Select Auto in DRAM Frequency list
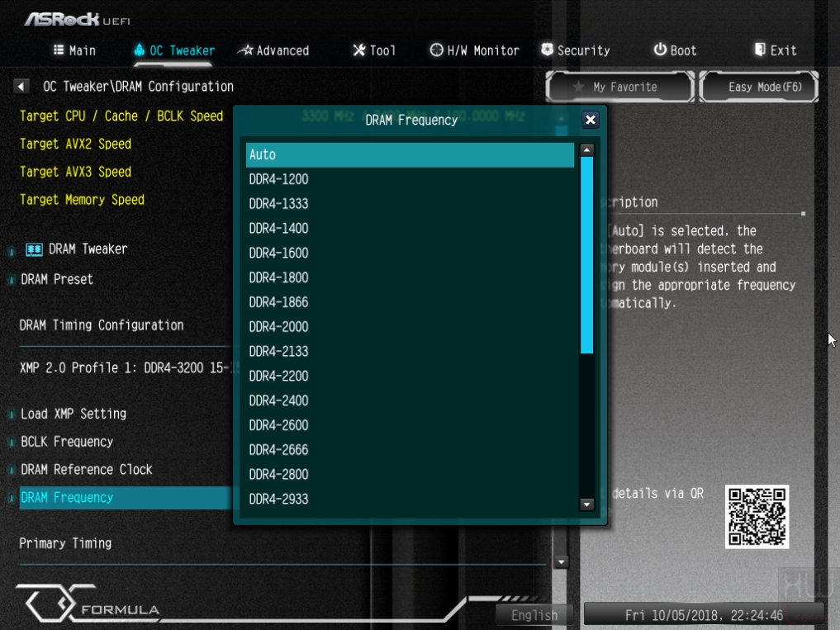 click(x=410, y=155)
